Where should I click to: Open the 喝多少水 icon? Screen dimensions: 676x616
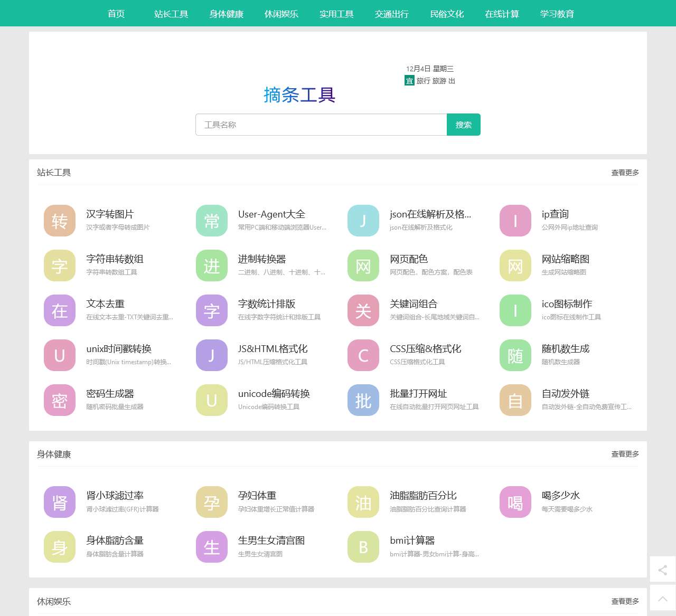tap(515, 502)
